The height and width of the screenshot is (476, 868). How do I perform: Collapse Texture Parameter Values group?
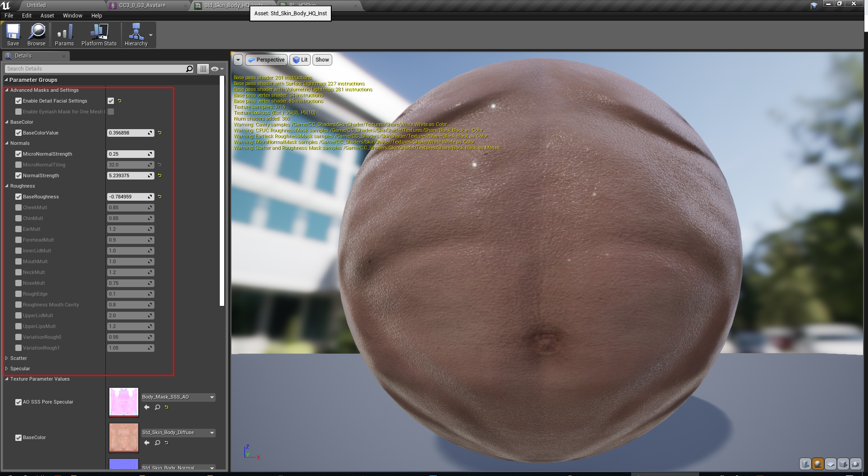tap(7, 379)
